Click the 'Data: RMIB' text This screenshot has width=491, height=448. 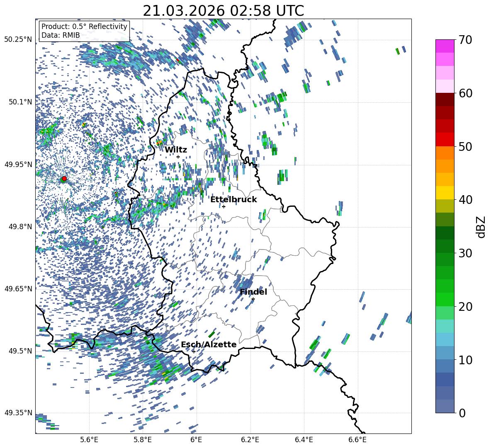61,35
